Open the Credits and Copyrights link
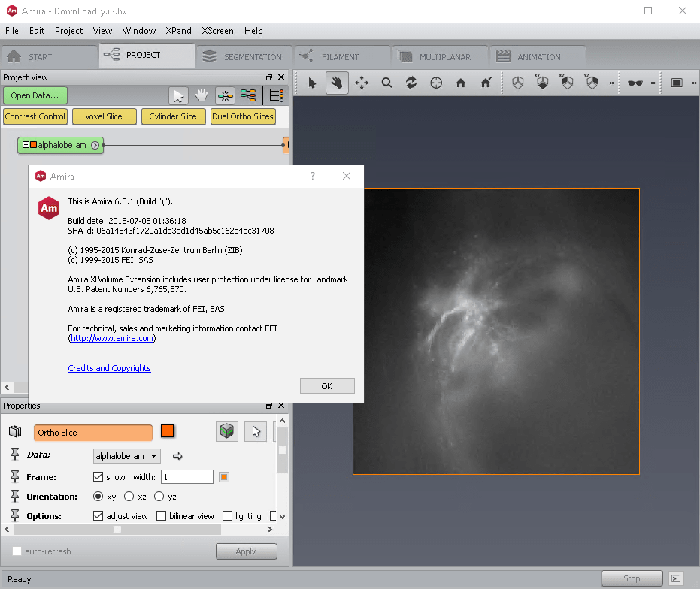Image resolution: width=700 pixels, height=589 pixels. [109, 368]
